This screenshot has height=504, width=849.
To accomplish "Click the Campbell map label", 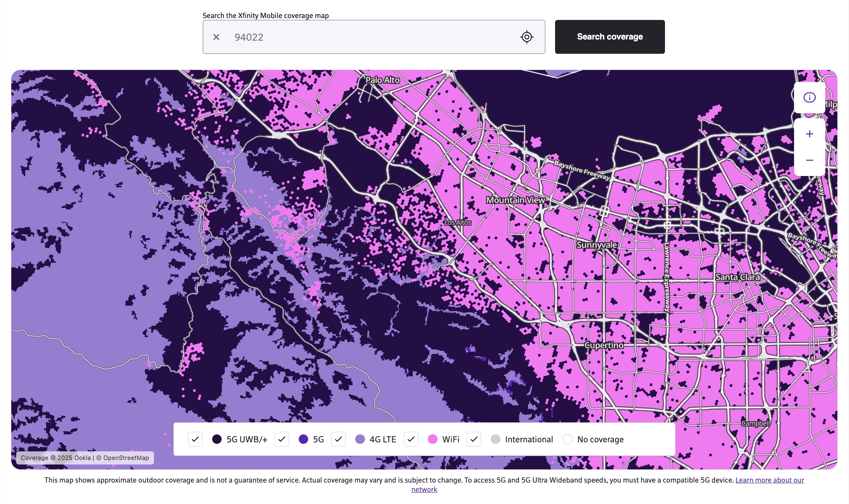I will click(755, 424).
